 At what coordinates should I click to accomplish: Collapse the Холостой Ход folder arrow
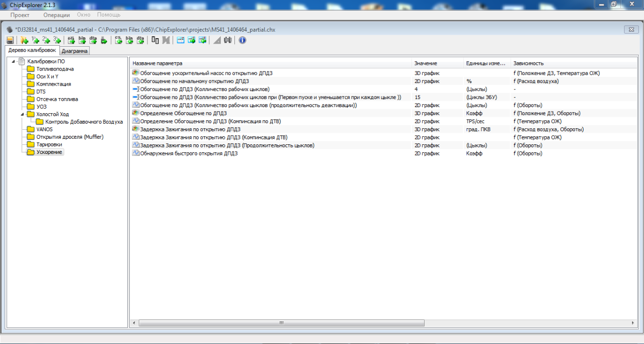tap(22, 114)
